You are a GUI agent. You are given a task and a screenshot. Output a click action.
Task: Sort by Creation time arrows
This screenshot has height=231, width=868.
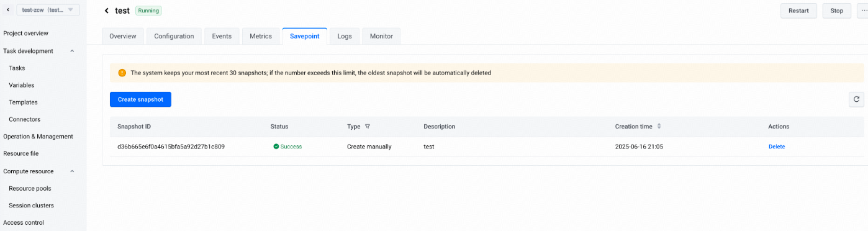point(659,127)
